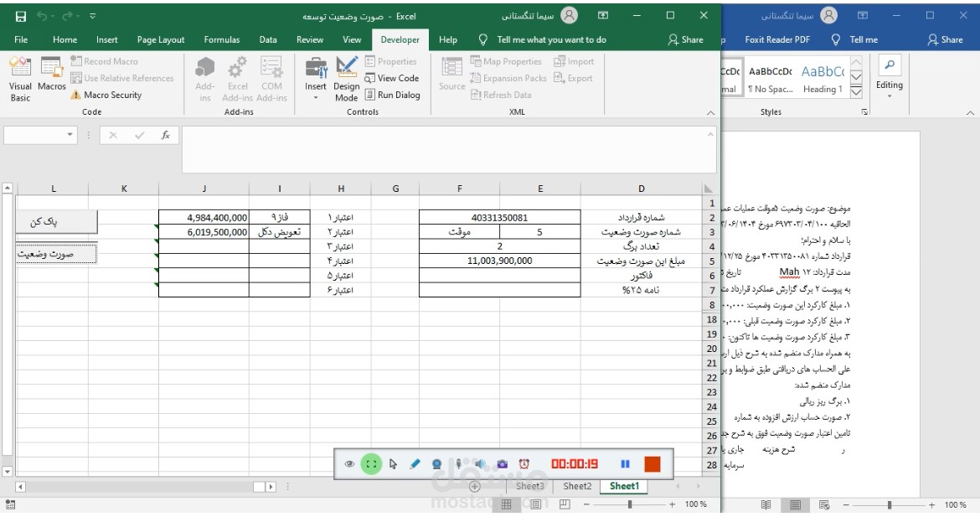
Task: Take a screenshot with the camera icon
Action: (x=503, y=464)
